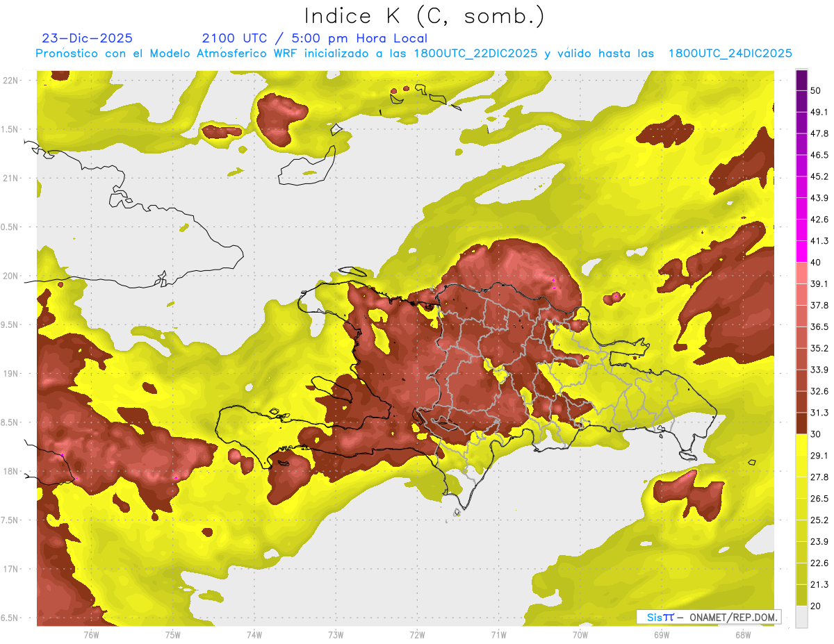Select the '23-Dic-2025' forecast date text
The width and height of the screenshot is (834, 644).
coord(87,38)
